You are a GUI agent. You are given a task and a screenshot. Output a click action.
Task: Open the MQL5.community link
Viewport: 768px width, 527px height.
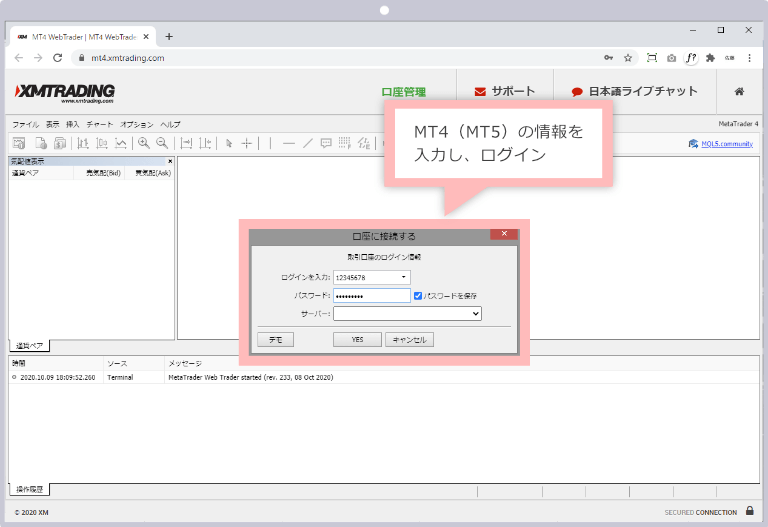click(x=721, y=143)
